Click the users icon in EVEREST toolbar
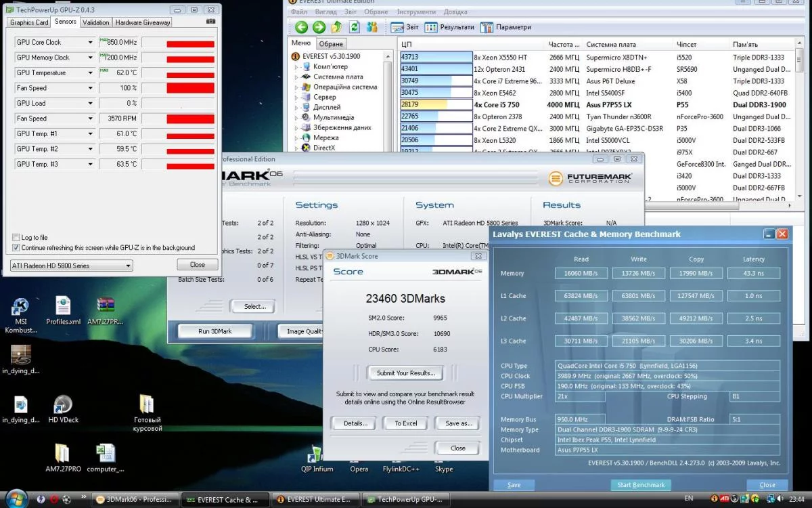 371,27
